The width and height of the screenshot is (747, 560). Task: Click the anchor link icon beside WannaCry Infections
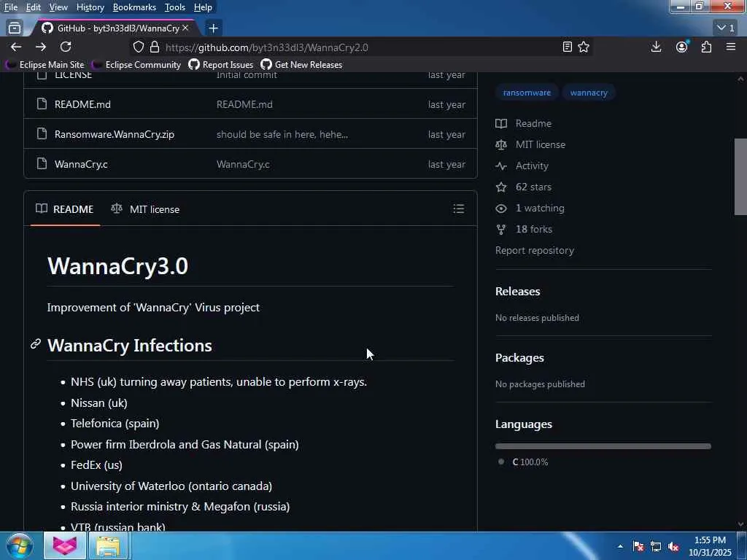(36, 344)
